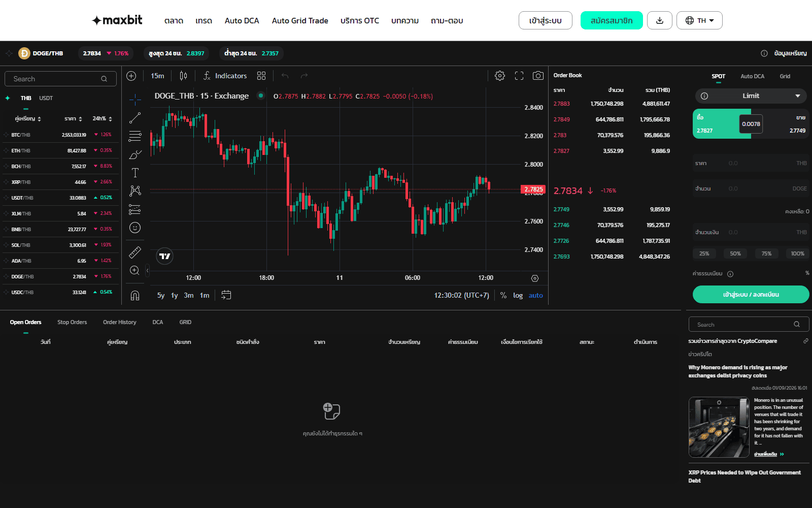Click the news Search field
The image size is (812, 508).
tap(749, 325)
